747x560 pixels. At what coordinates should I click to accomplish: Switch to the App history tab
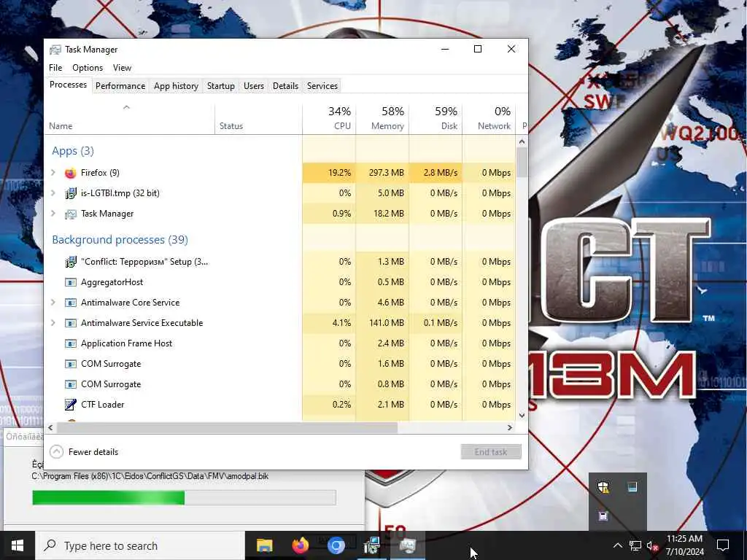click(x=176, y=86)
